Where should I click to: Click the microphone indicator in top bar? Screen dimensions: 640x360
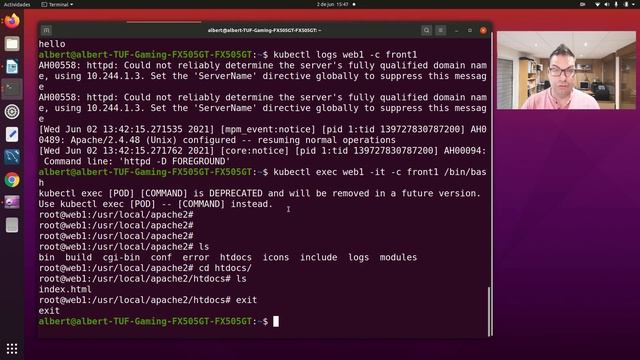tap(616, 4)
